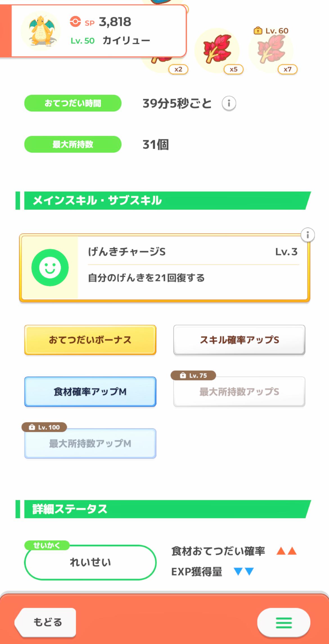Open the hamburger menu button

coord(283,623)
